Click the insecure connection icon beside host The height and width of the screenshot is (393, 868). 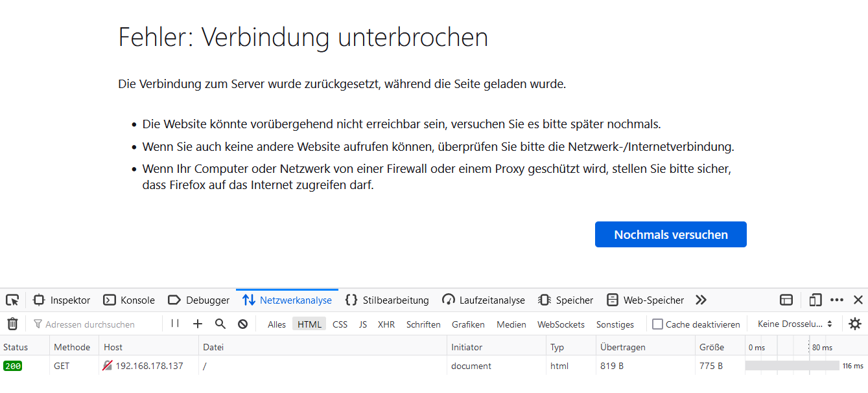pyautogui.click(x=108, y=366)
